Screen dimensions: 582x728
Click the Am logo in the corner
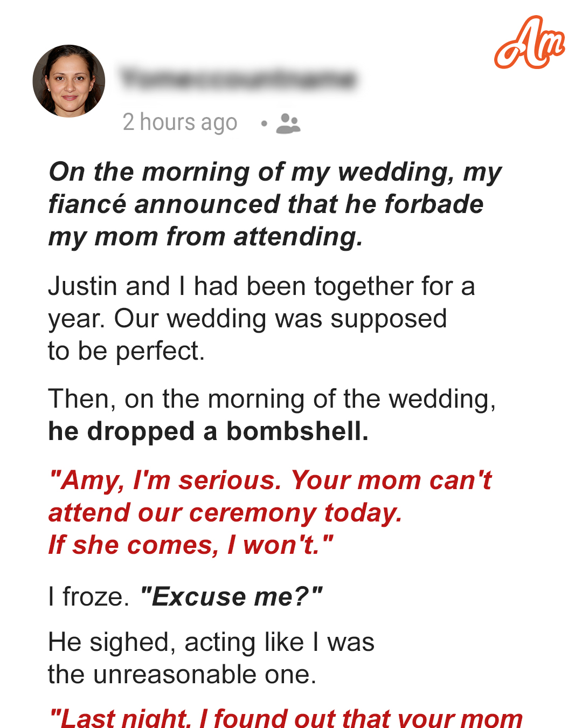[x=529, y=43]
